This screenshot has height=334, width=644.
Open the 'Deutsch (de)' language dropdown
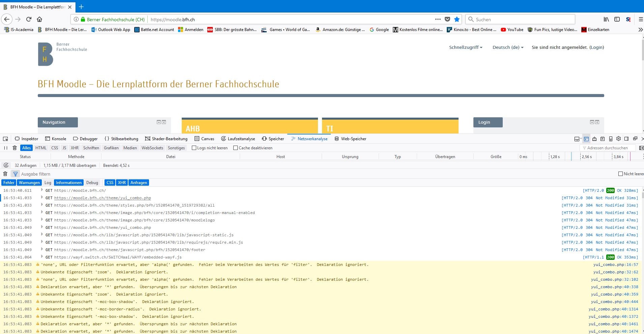[508, 48]
